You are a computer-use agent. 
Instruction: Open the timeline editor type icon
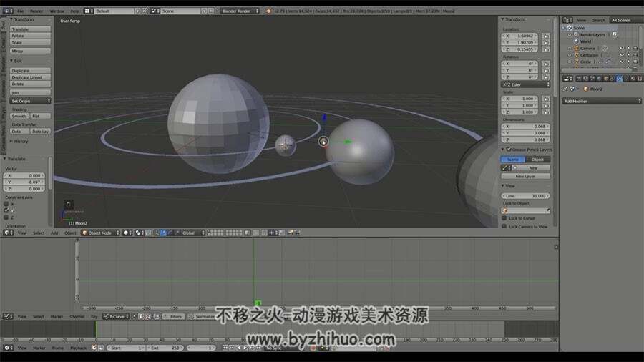[7, 348]
